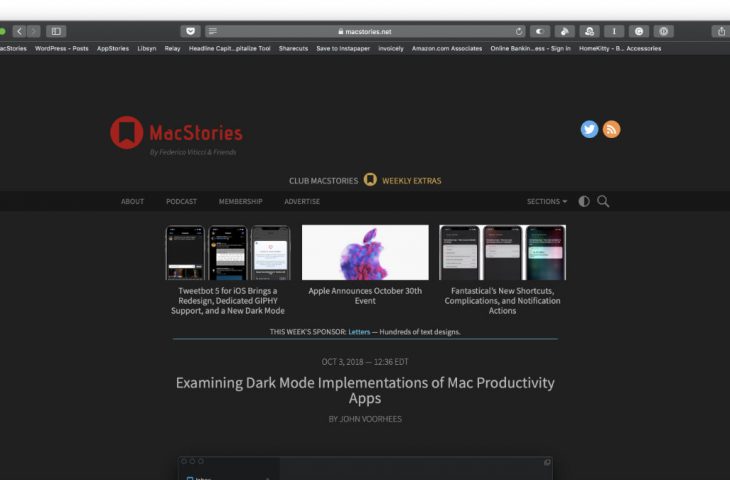Open the Share menu in Safari toolbar
The image size is (730, 480).
click(x=721, y=31)
